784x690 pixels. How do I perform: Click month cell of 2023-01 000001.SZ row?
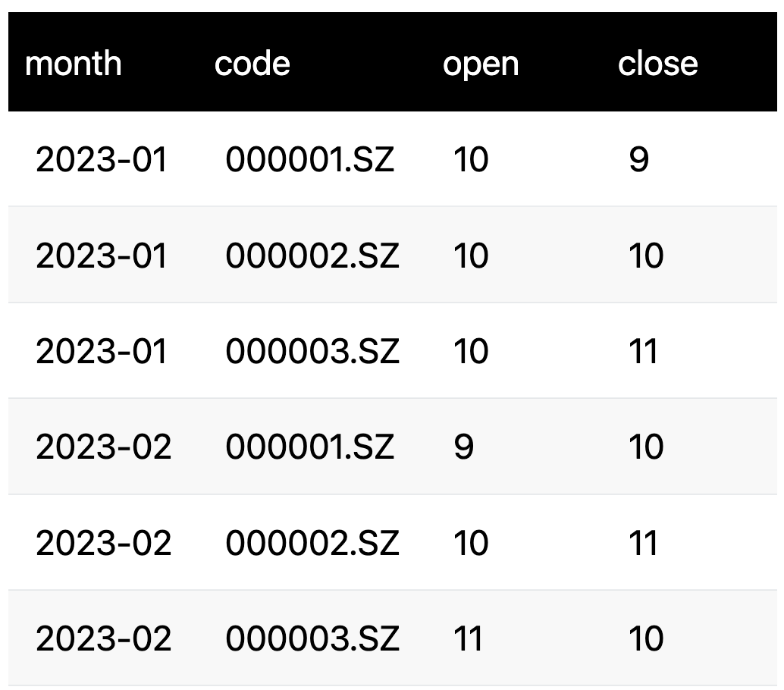tap(101, 160)
